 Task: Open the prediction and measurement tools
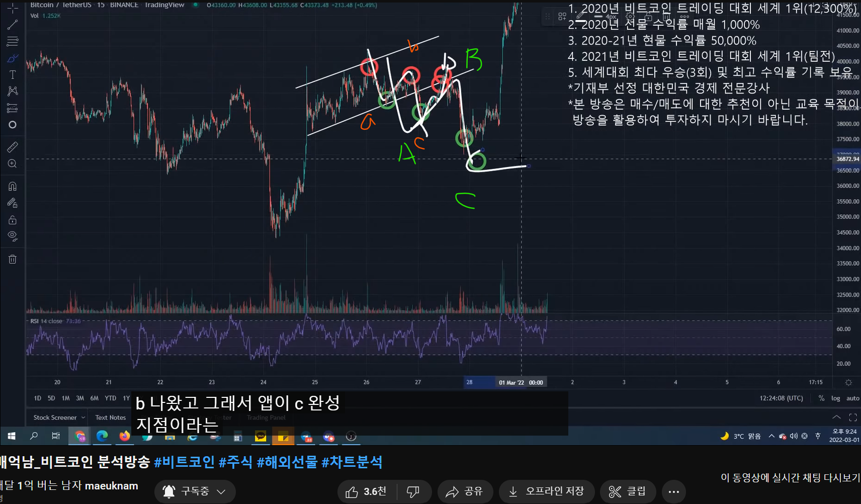pos(13,108)
